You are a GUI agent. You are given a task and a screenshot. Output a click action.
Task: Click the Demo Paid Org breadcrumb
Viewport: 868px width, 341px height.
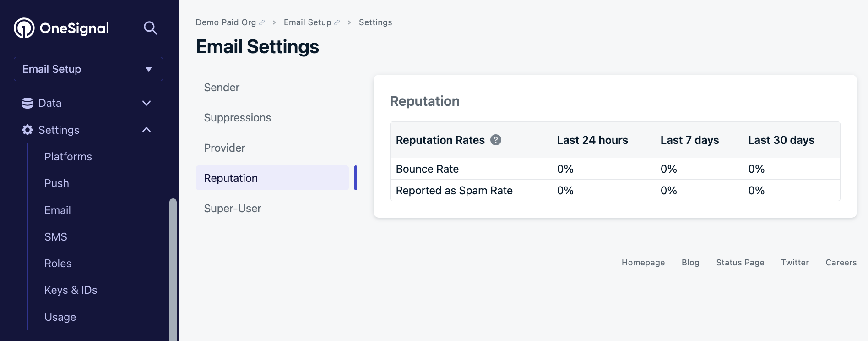tap(226, 22)
